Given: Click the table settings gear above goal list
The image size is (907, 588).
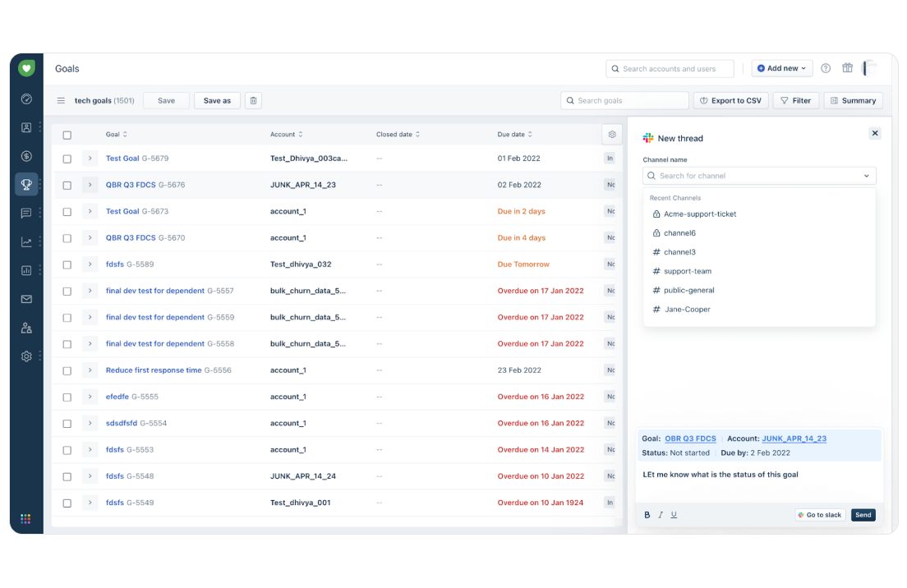Looking at the screenshot, I should tap(611, 133).
